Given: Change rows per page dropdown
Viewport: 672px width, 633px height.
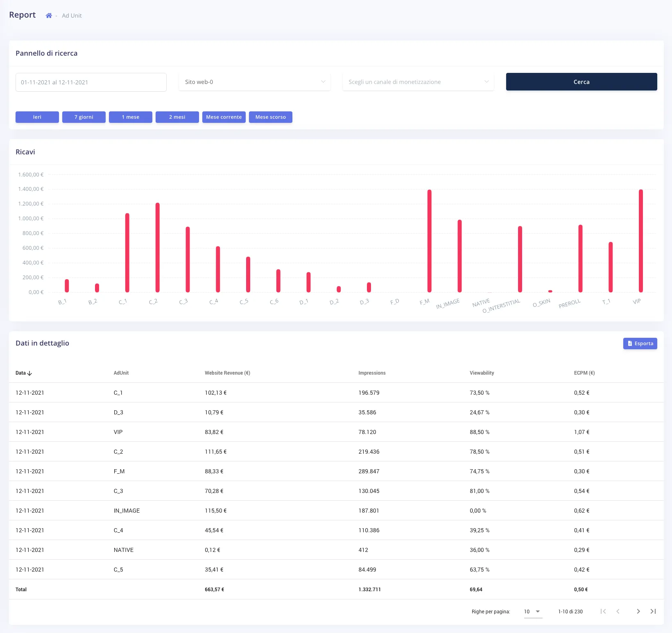Looking at the screenshot, I should pyautogui.click(x=533, y=612).
